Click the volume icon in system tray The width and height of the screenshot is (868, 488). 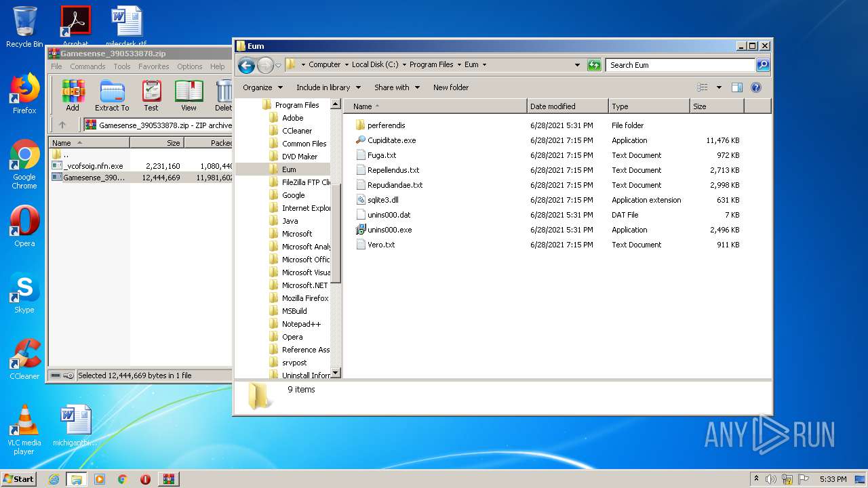coord(771,479)
